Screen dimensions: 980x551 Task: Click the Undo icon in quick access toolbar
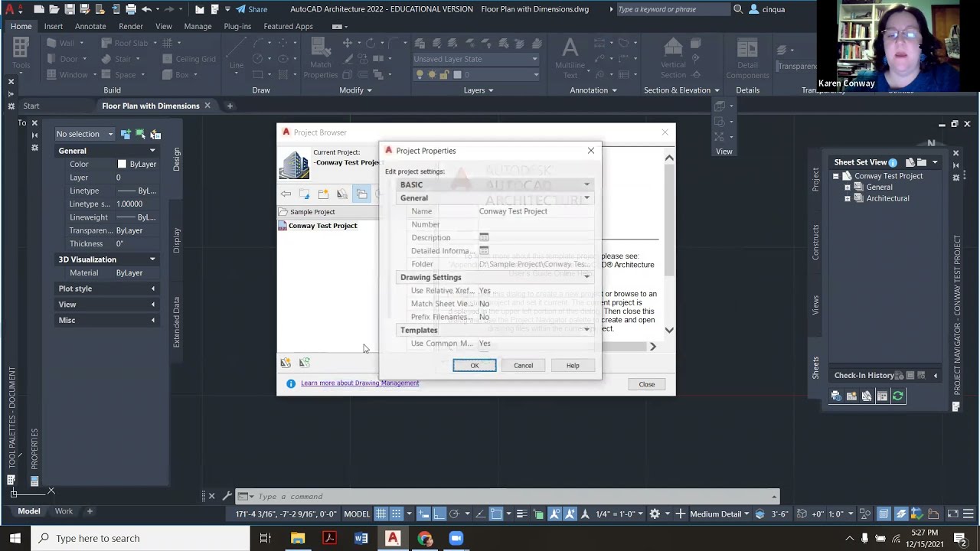pyautogui.click(x=146, y=9)
